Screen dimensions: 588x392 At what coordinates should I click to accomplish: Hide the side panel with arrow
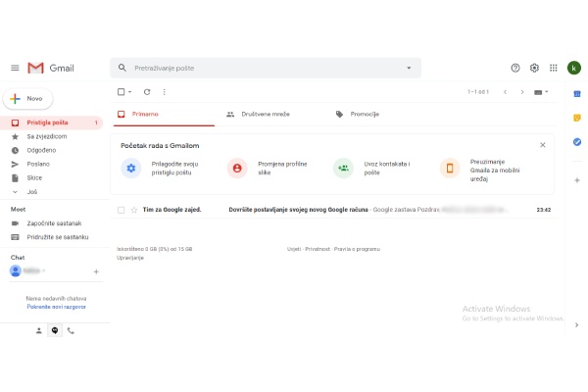(x=577, y=325)
